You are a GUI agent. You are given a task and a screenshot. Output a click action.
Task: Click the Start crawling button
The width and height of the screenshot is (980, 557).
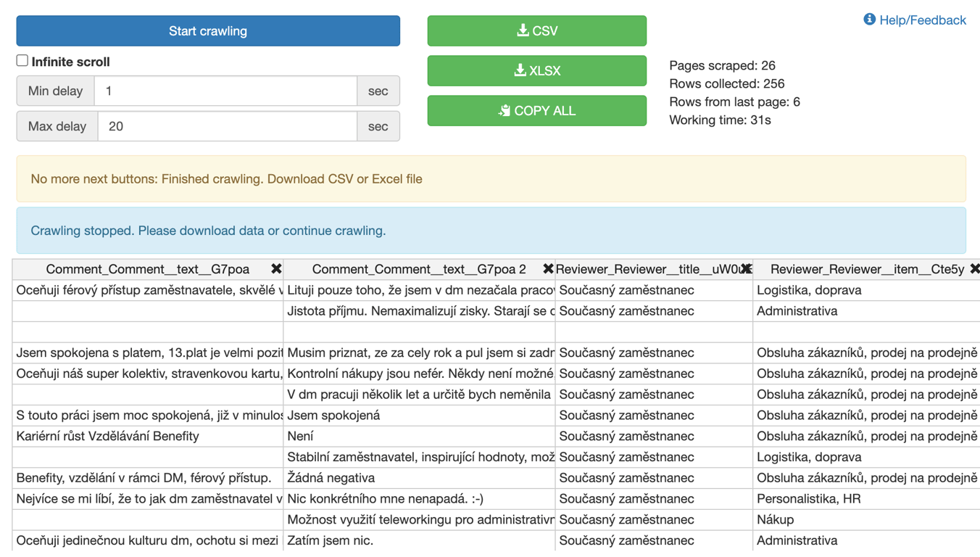click(x=208, y=31)
